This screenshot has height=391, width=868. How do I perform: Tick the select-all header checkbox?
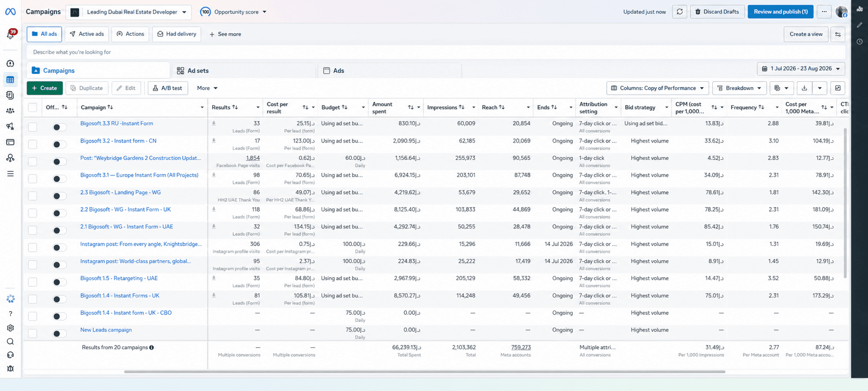(x=33, y=108)
